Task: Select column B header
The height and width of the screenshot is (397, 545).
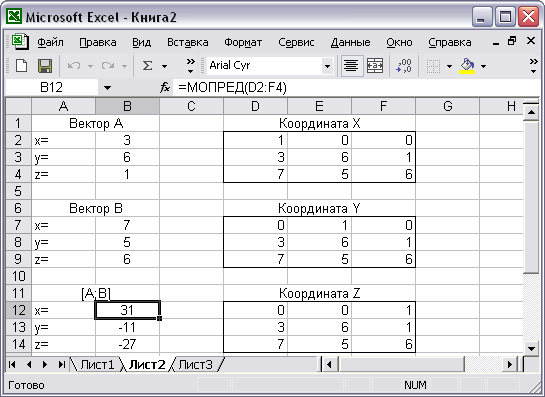Action: pos(127,106)
